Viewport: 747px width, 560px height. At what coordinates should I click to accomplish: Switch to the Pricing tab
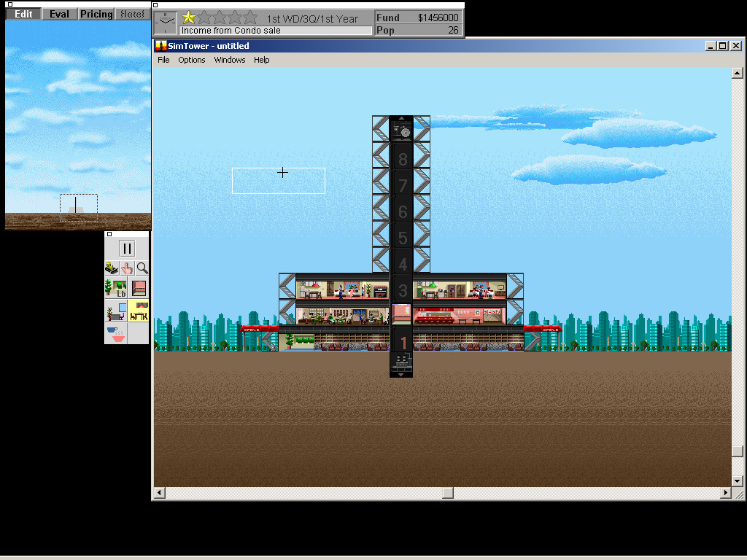tap(96, 14)
